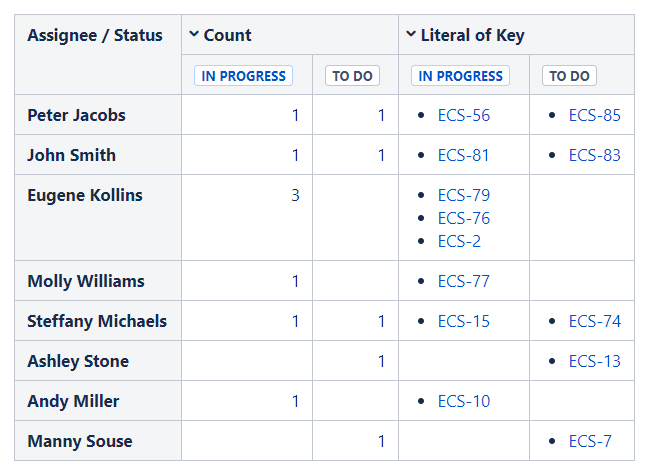Open issue ECS-76
The height and width of the screenshot is (476, 648).
(x=464, y=218)
